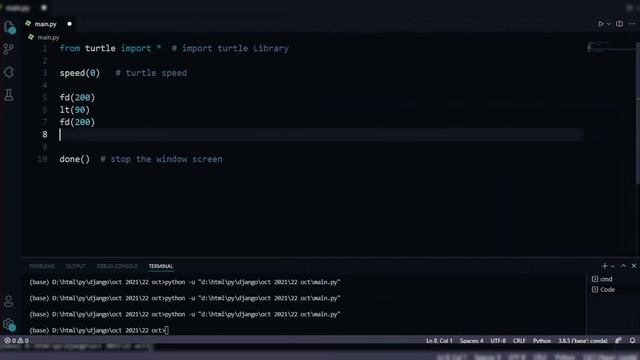The image size is (640, 360).
Task: Select Python interpreter 3.8.5 conda
Action: click(582, 341)
